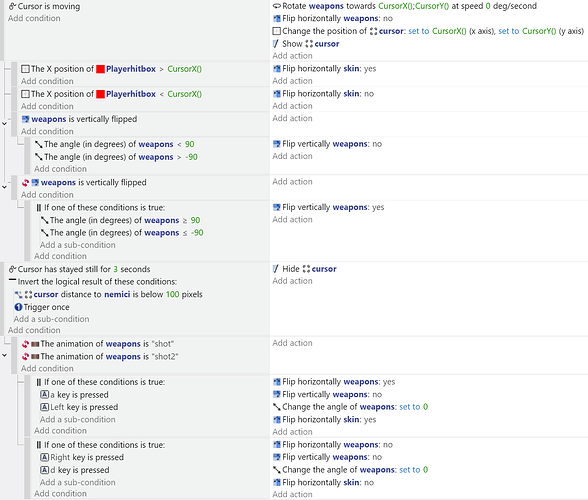Collapse the animation of weapons "shot" event

4,355
